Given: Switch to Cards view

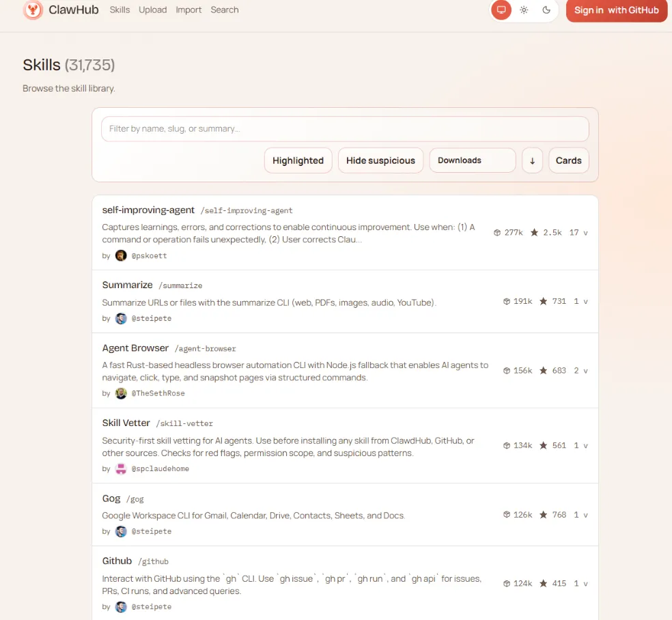Looking at the screenshot, I should click(568, 160).
